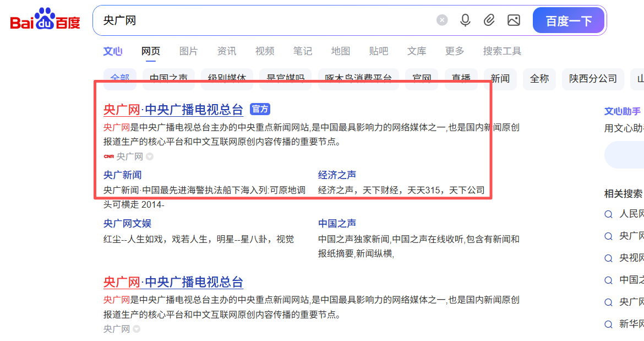Image resolution: width=644 pixels, height=341 pixels.
Task: Select the 陕西分公司 filter chip
Action: click(593, 79)
